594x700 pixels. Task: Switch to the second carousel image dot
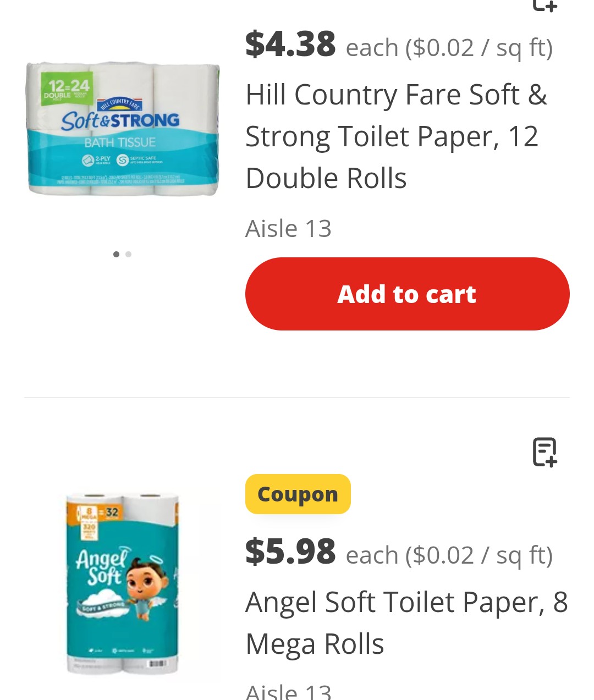point(129,254)
